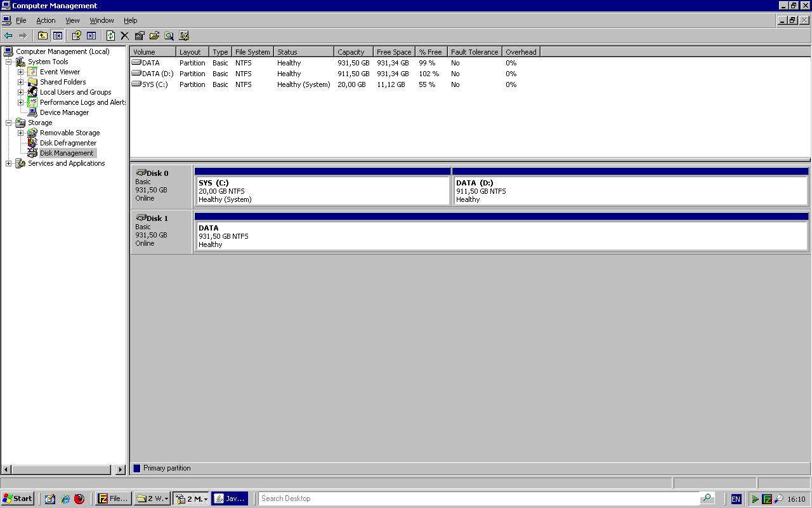Image resolution: width=812 pixels, height=508 pixels.
Task: Sort by File System column header
Action: (252, 52)
